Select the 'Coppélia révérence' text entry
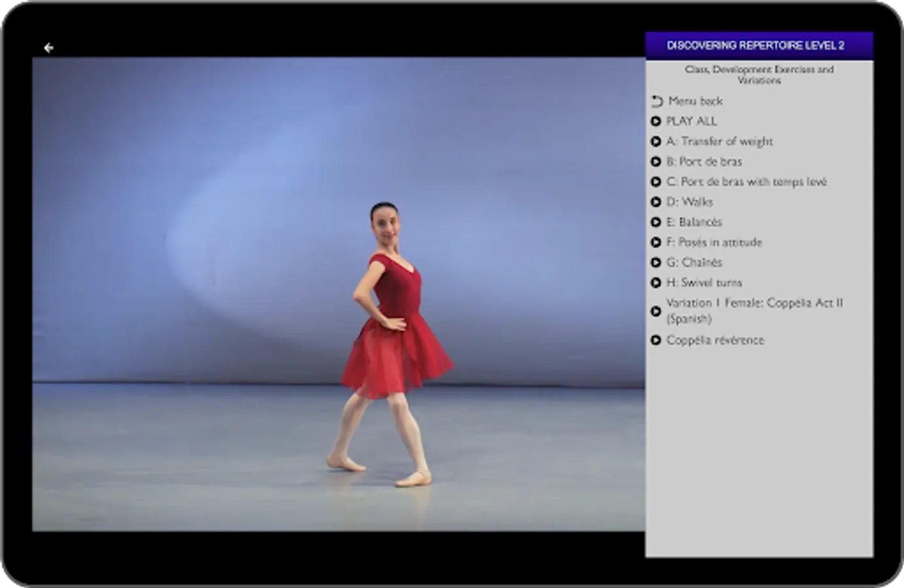This screenshot has height=588, width=904. (715, 340)
